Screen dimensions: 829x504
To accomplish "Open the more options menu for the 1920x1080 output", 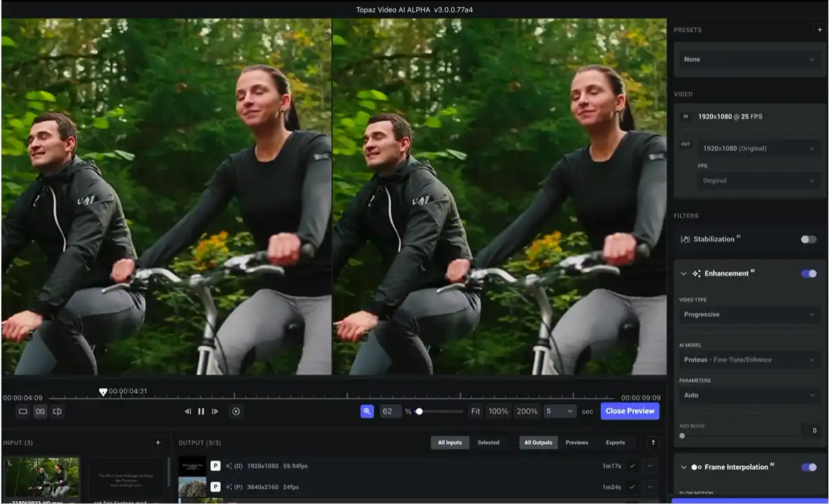I will tap(650, 465).
